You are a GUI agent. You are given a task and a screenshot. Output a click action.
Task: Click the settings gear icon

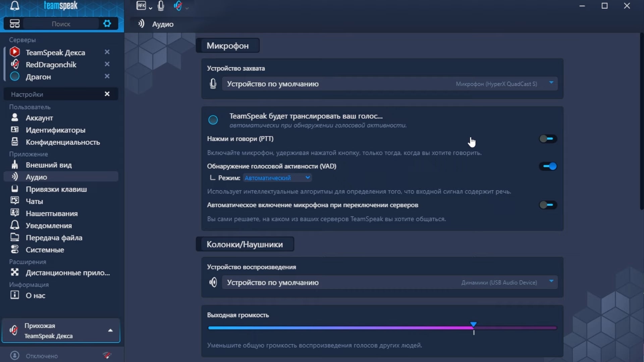point(107,23)
